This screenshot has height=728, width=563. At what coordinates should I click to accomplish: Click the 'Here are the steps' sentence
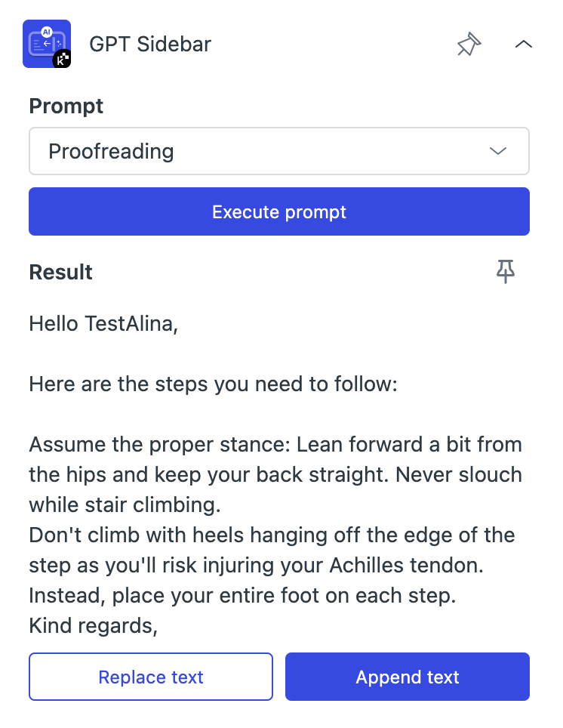(x=213, y=384)
